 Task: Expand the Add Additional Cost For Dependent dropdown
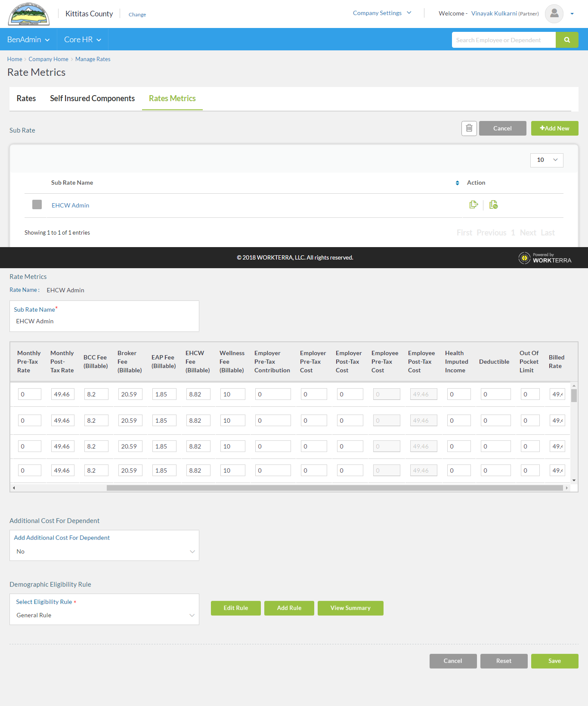pos(104,551)
